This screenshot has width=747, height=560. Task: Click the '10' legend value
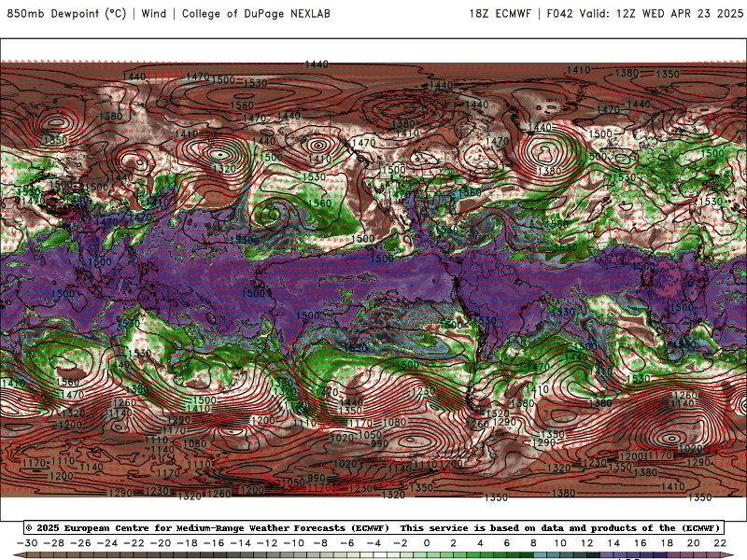[x=560, y=543]
